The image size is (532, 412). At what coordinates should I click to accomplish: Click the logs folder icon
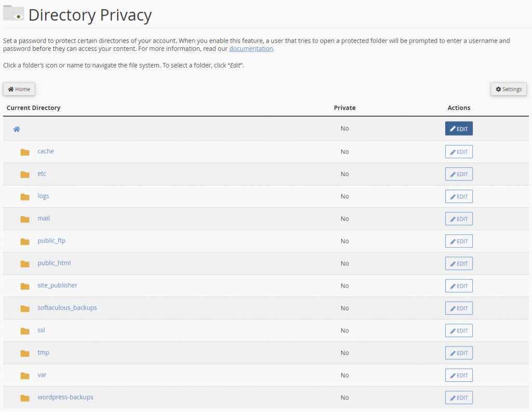click(25, 196)
